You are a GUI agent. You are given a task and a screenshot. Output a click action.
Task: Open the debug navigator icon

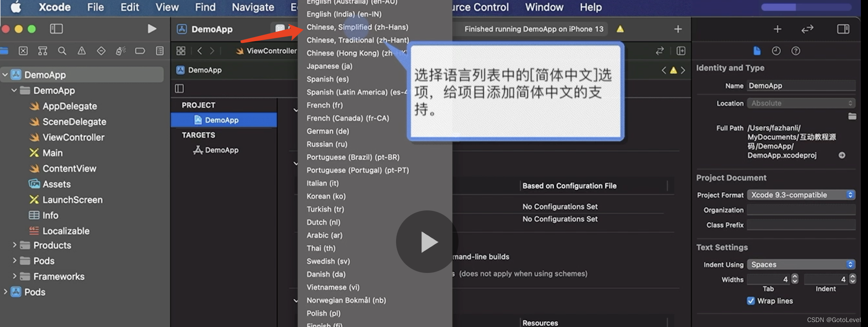click(121, 51)
